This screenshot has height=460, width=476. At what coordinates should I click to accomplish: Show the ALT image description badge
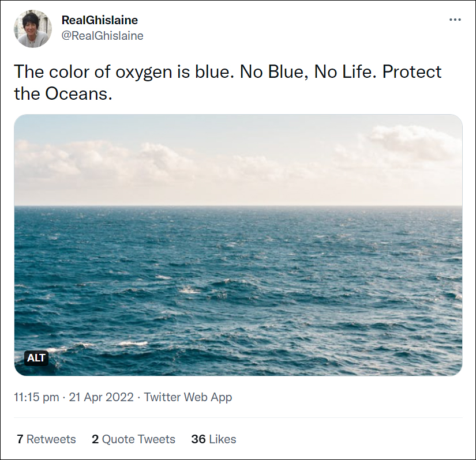click(36, 358)
